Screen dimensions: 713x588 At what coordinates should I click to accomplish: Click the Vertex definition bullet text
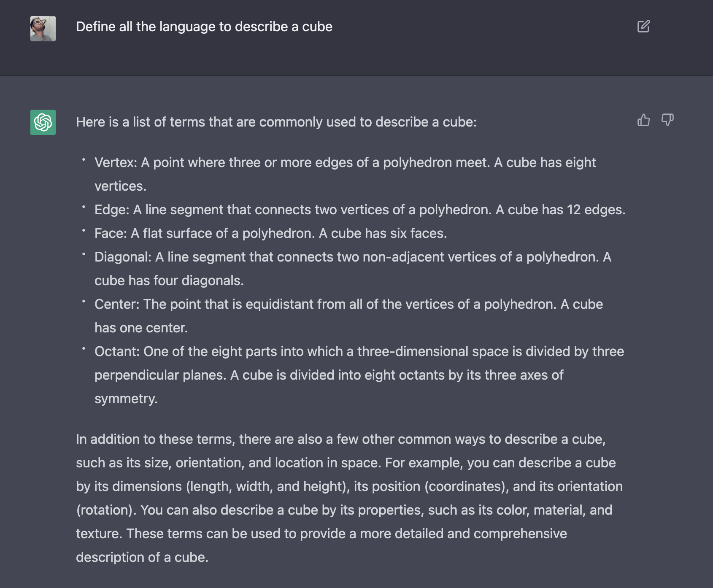(x=345, y=162)
